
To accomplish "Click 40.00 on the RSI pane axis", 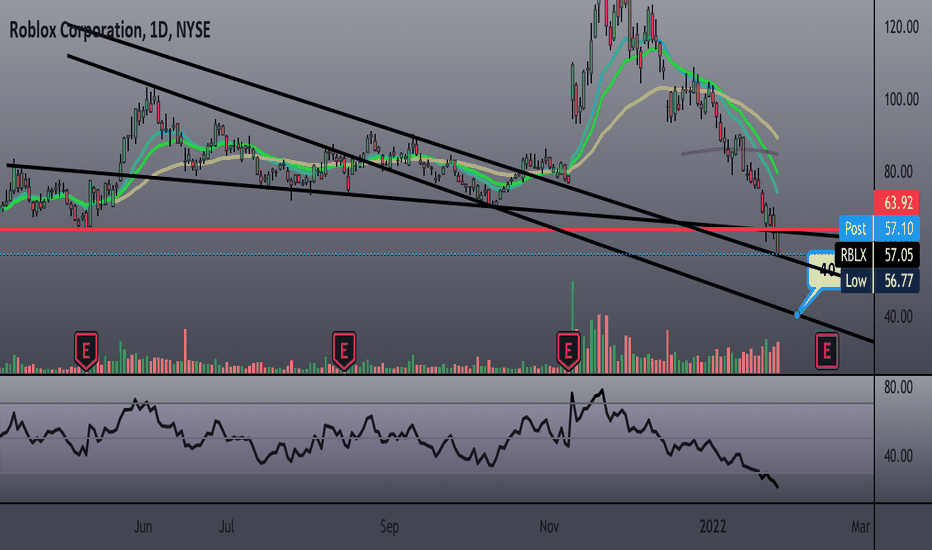I will tap(898, 456).
